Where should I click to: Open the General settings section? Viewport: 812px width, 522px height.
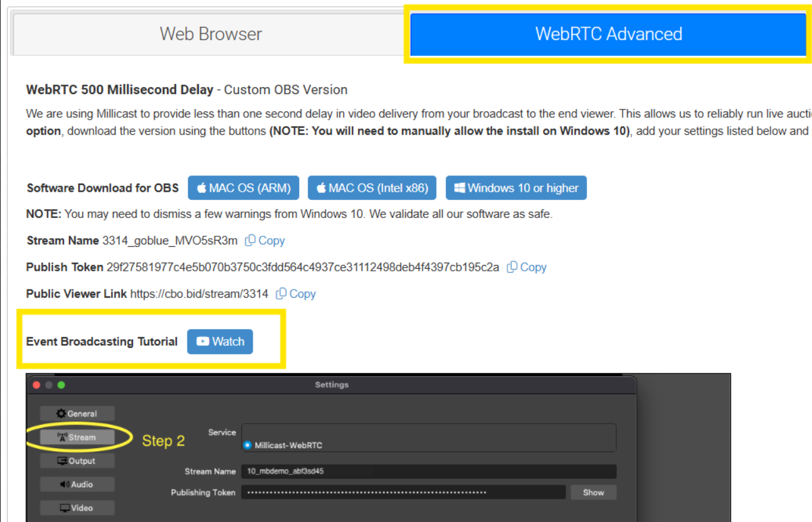tap(77, 414)
